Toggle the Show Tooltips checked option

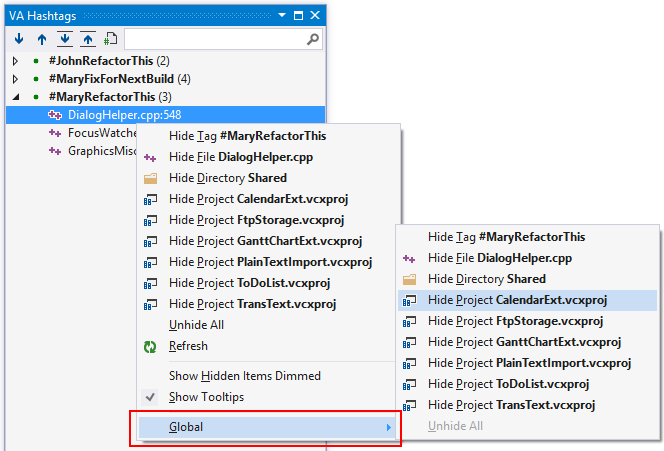206,397
